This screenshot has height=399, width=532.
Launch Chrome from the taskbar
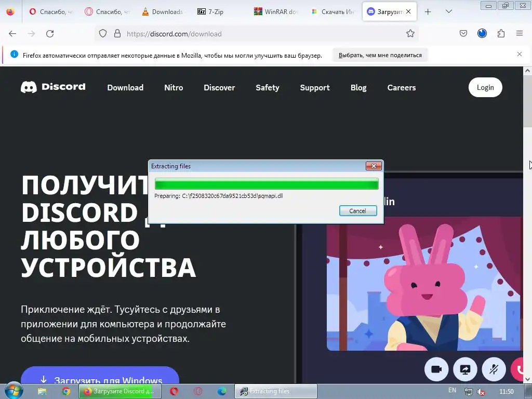coord(66,391)
